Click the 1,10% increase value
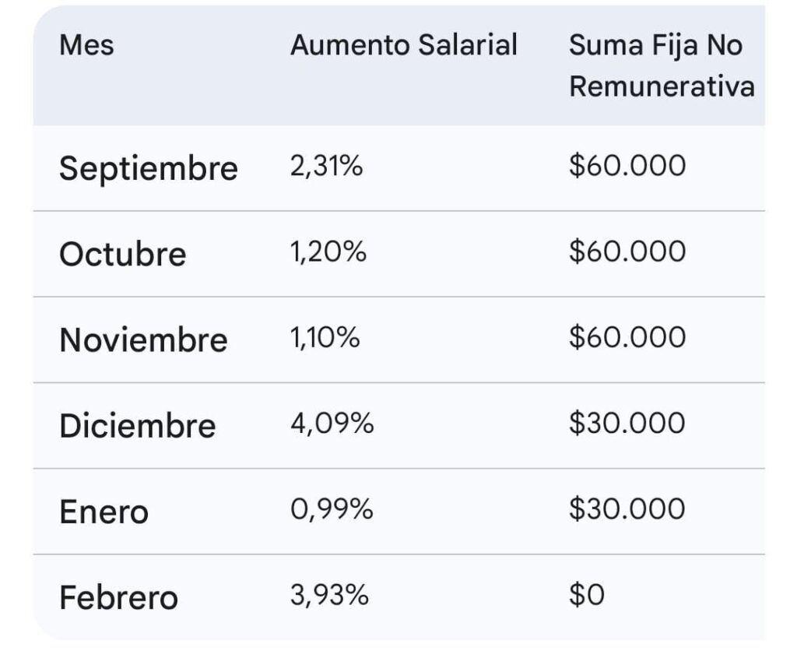797x672 pixels. (325, 338)
